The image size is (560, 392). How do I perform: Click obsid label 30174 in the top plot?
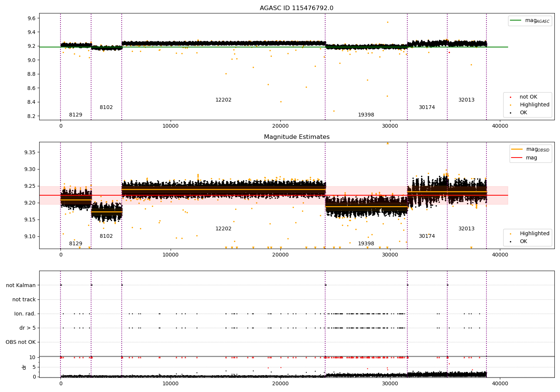click(427, 108)
